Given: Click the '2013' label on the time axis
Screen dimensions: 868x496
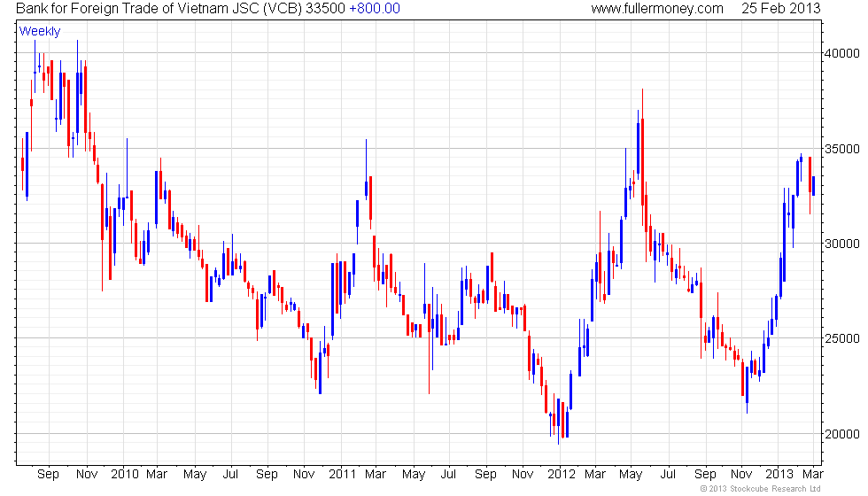Looking at the screenshot, I should pos(779,475).
